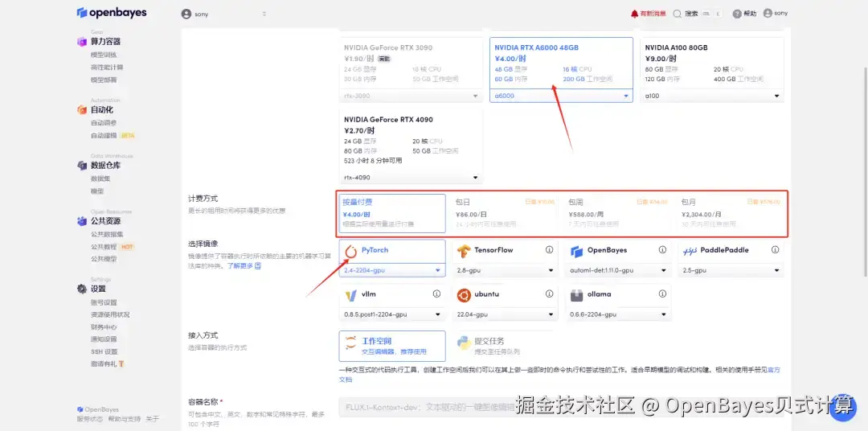Open vllm version dropdown 0.8.5.post1-2204-gpu

[x=392, y=314]
